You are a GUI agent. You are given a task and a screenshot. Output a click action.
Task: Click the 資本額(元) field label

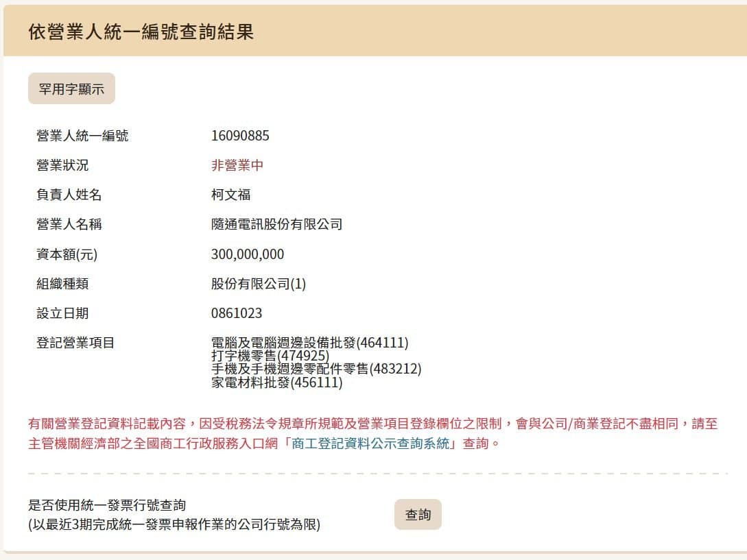tap(67, 254)
